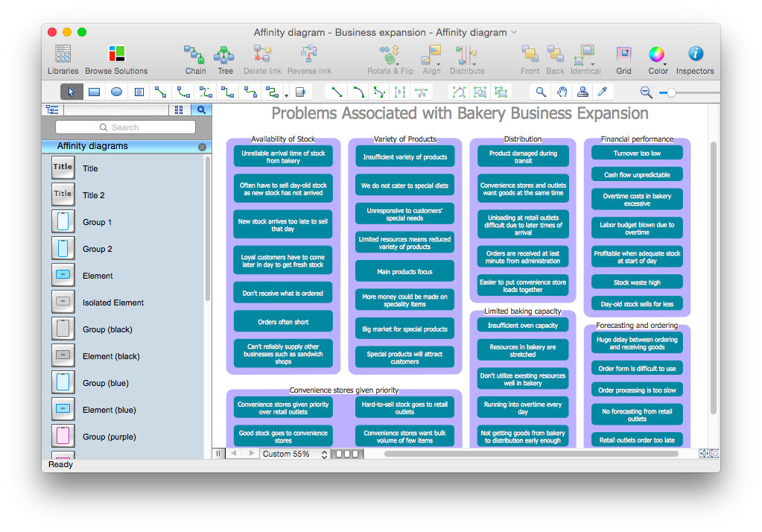
Task: Select the Chain connection mode
Action: pos(194,54)
